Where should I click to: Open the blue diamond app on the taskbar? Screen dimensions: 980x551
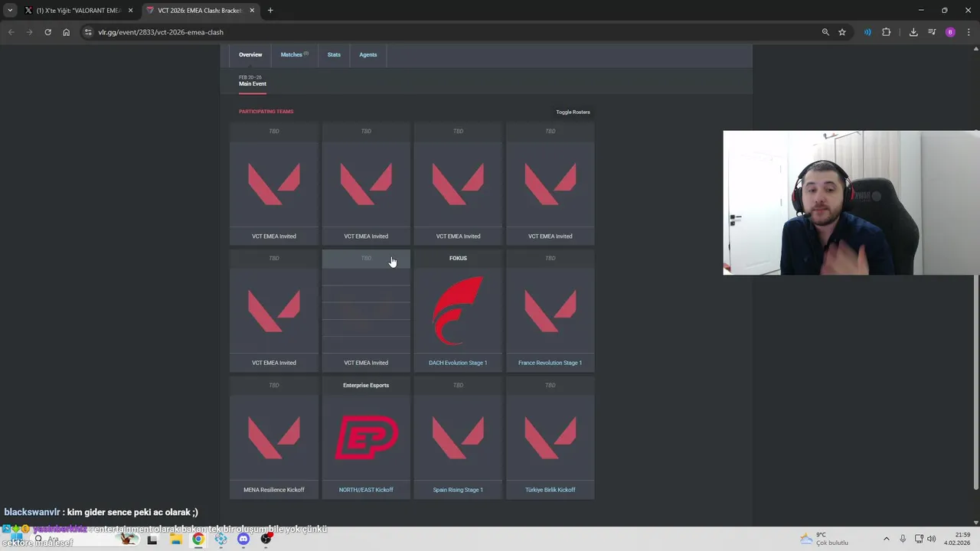pos(220,539)
